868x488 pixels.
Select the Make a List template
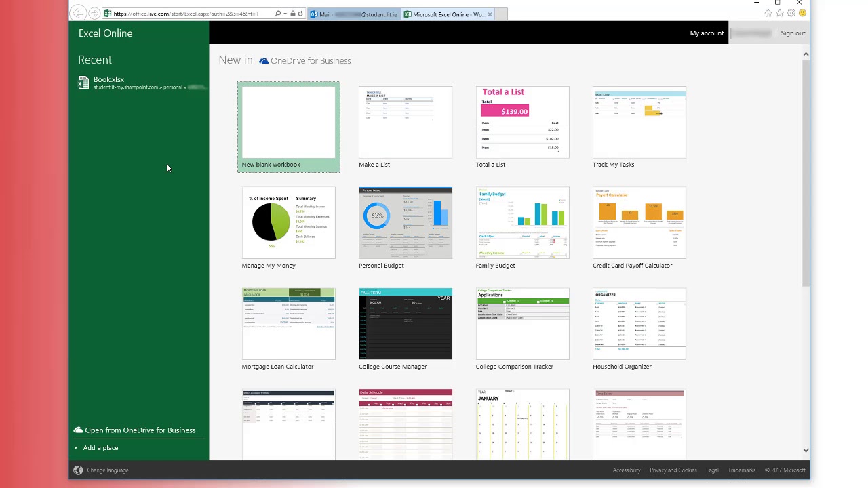406,127
